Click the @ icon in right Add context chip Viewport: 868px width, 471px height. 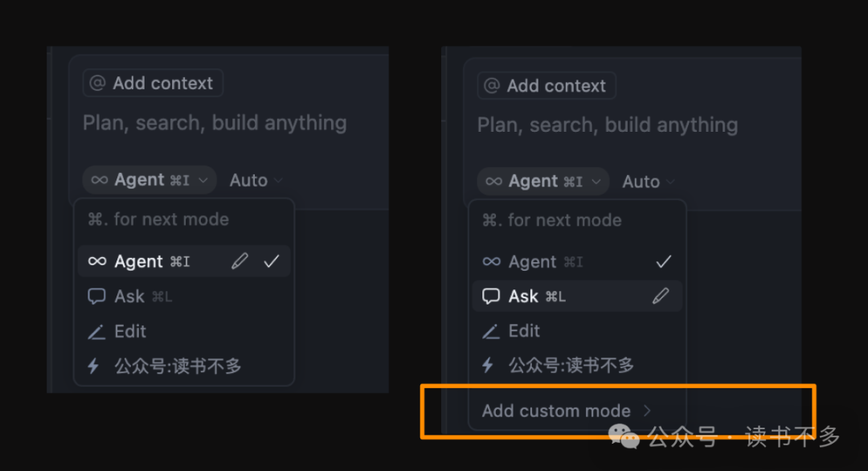(491, 85)
